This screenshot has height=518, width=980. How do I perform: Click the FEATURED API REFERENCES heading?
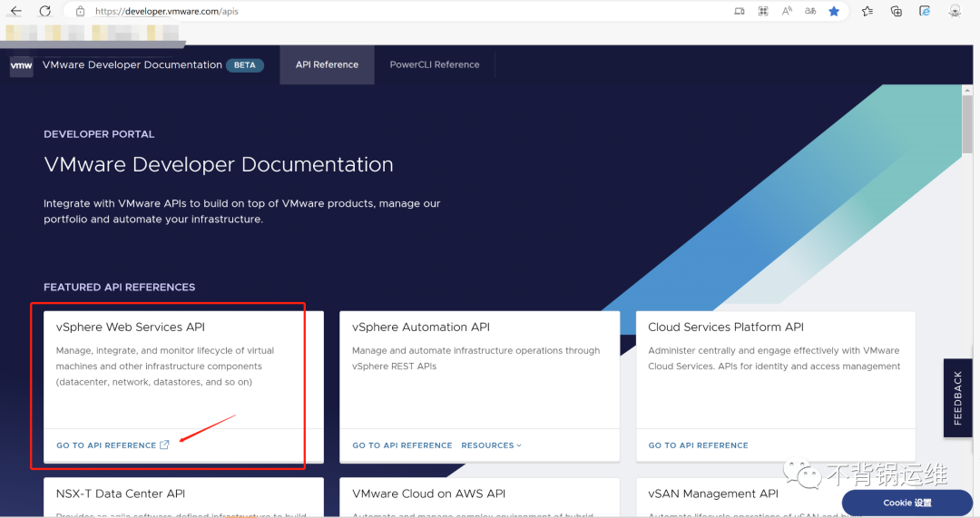(120, 288)
